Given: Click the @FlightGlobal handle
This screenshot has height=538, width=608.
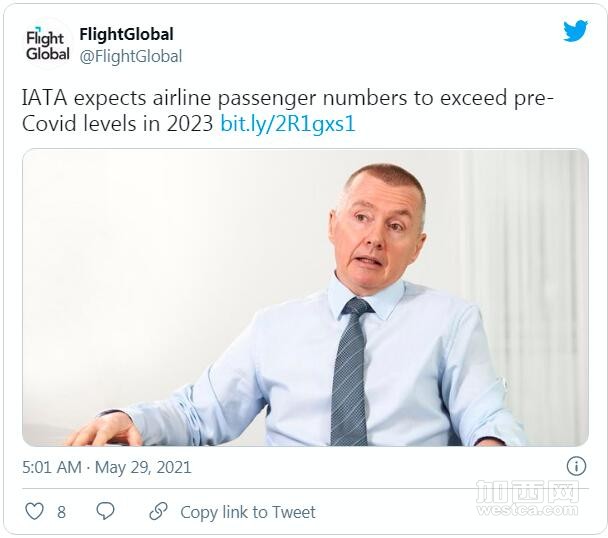Looking at the screenshot, I should [x=130, y=57].
